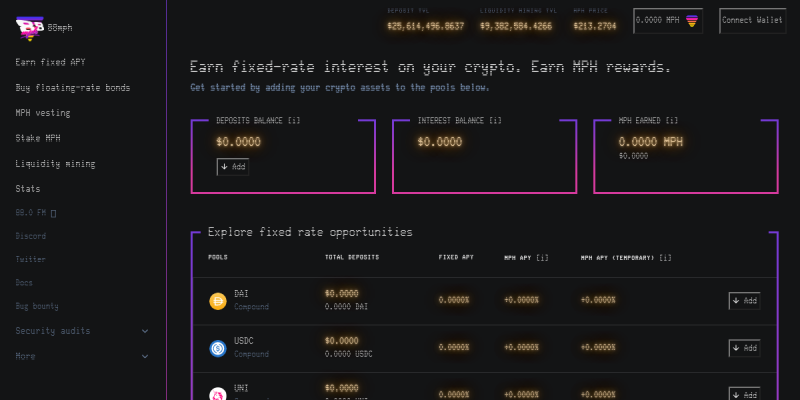This screenshot has width=800, height=400.
Task: Click the DAI coin icon
Action: 217,300
